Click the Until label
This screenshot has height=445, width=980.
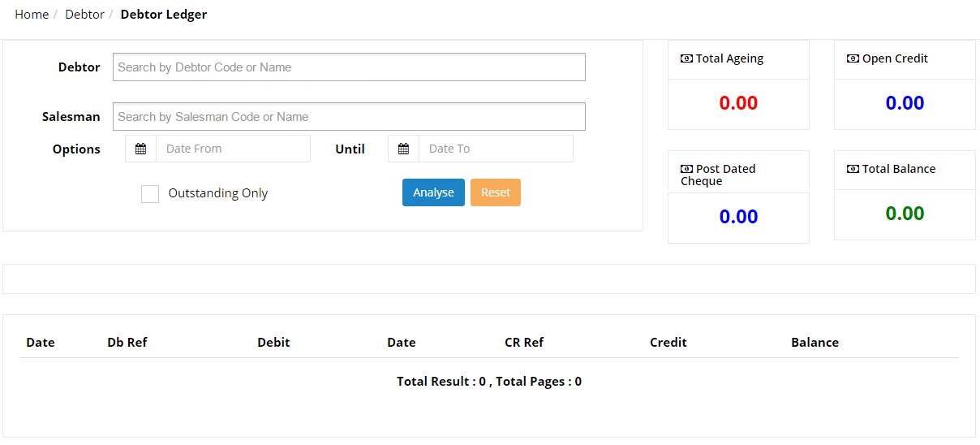coord(350,149)
